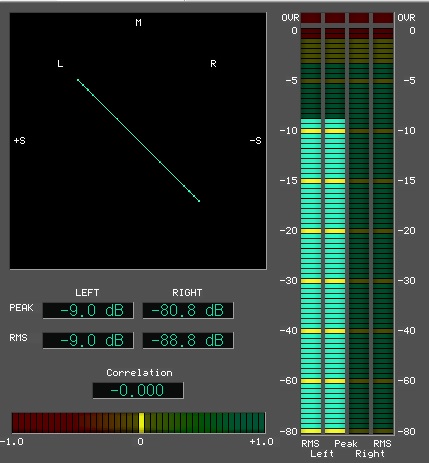Click the -80 mark on the left scale
The height and width of the screenshot is (463, 429).
(x=289, y=432)
